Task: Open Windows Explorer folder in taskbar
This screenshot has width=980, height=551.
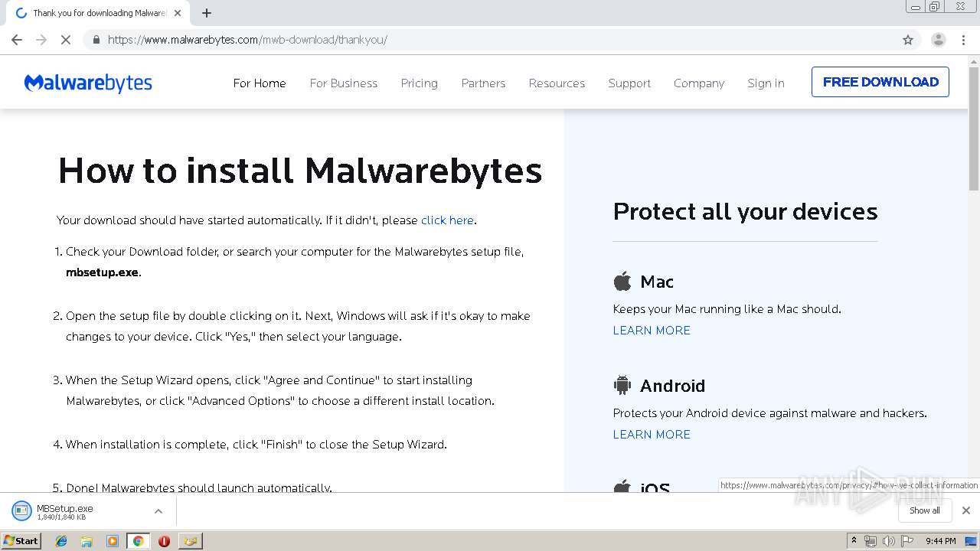Action: point(87,541)
